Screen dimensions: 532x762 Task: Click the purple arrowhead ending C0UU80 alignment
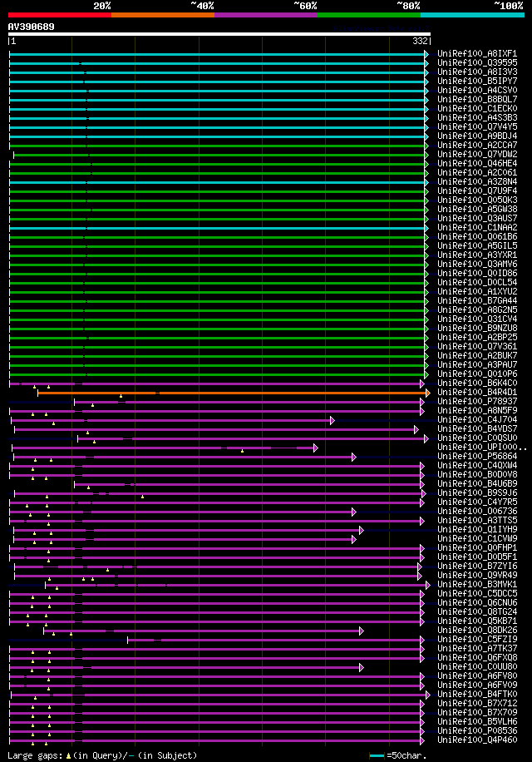click(361, 668)
